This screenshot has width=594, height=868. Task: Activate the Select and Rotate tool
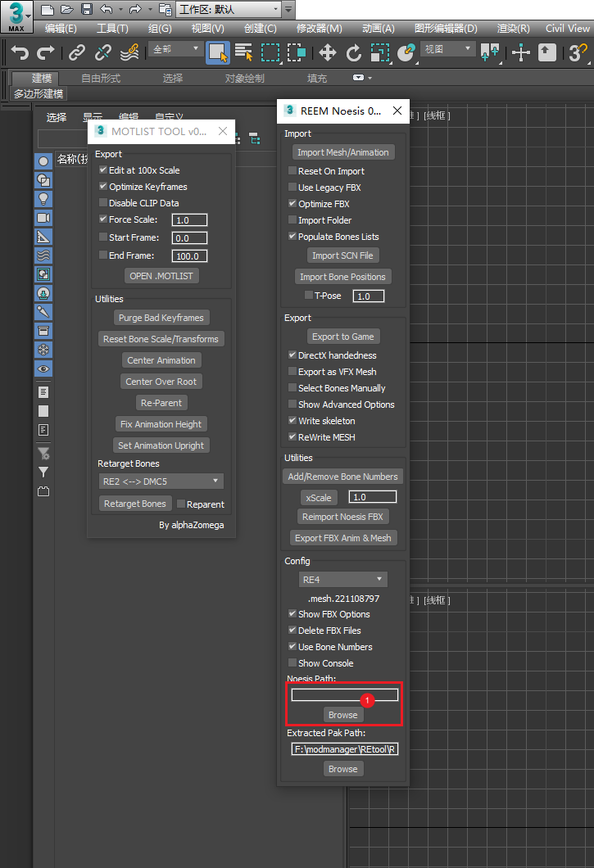click(353, 52)
